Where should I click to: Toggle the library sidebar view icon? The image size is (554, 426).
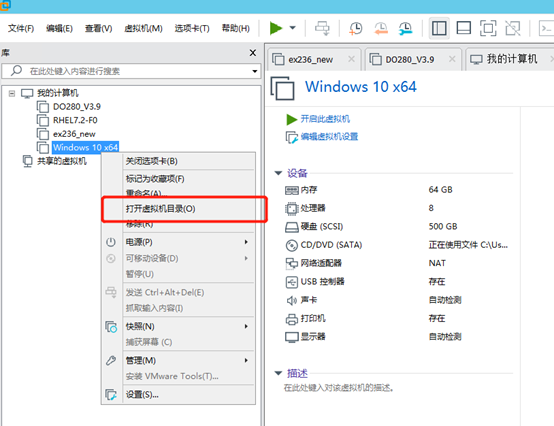point(439,28)
